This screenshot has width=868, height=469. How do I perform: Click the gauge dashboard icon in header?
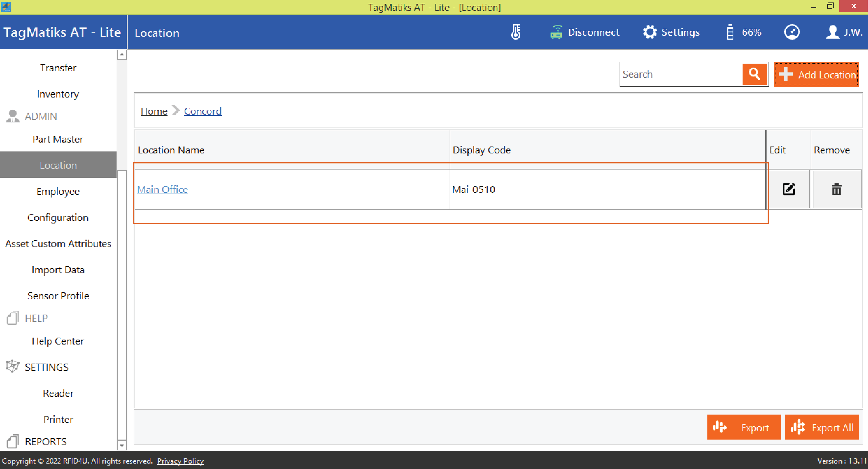[792, 32]
